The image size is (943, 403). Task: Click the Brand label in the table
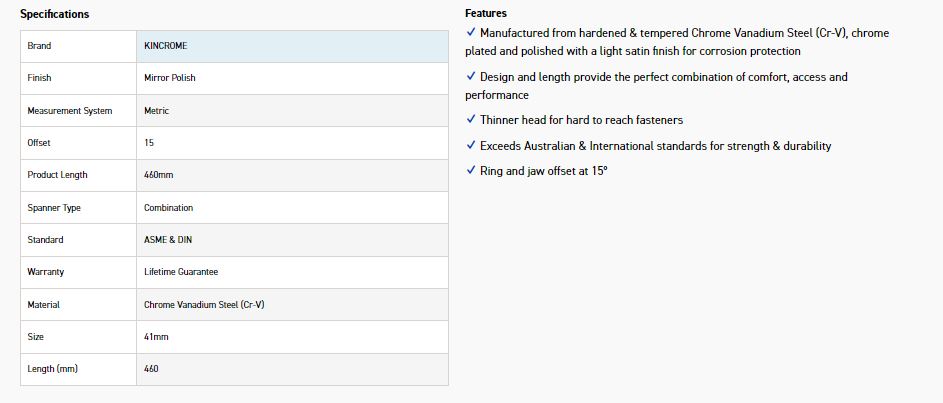(x=40, y=46)
